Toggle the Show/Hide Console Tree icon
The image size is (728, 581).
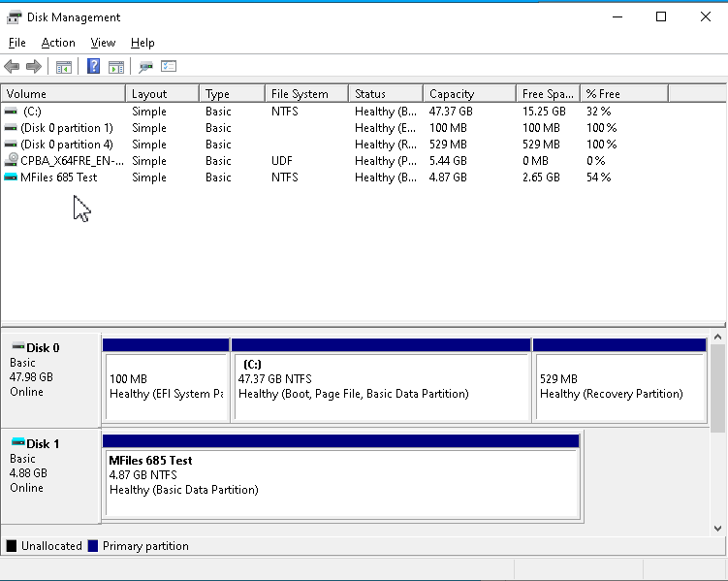[x=64, y=67]
